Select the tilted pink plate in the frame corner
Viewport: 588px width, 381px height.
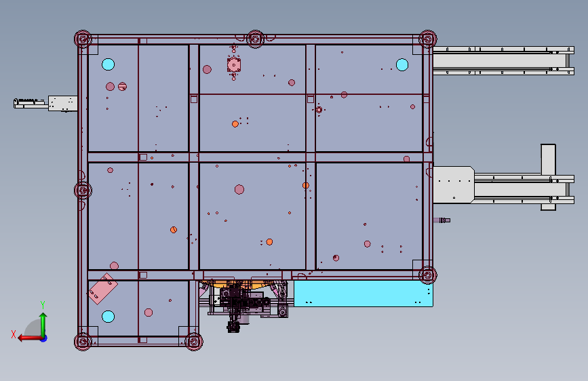[x=103, y=288]
